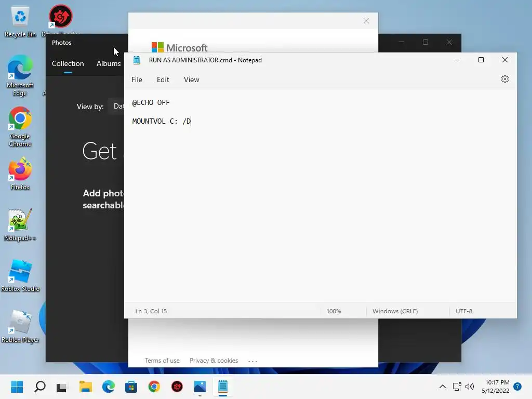Open Edge from taskbar
The image size is (532, 399).
[x=108, y=387]
